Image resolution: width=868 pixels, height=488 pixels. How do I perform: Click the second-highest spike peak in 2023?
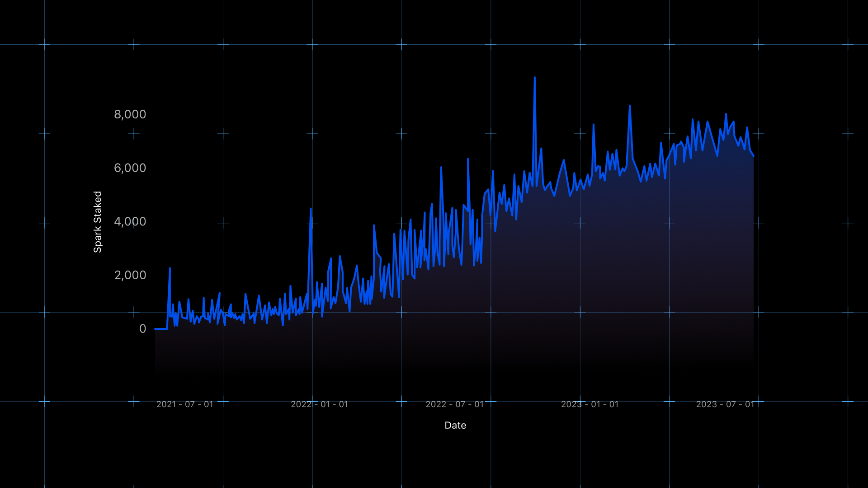[630, 106]
